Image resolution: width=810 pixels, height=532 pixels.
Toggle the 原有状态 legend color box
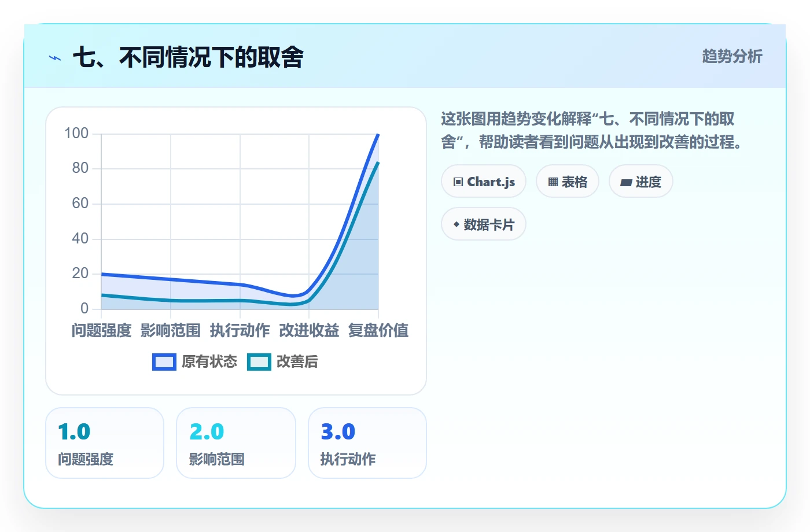coord(164,362)
